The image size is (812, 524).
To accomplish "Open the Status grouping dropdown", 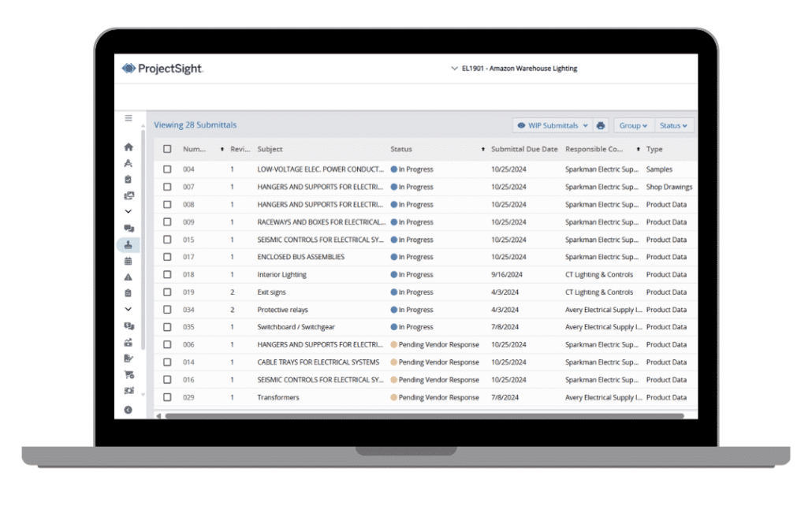I will click(673, 125).
